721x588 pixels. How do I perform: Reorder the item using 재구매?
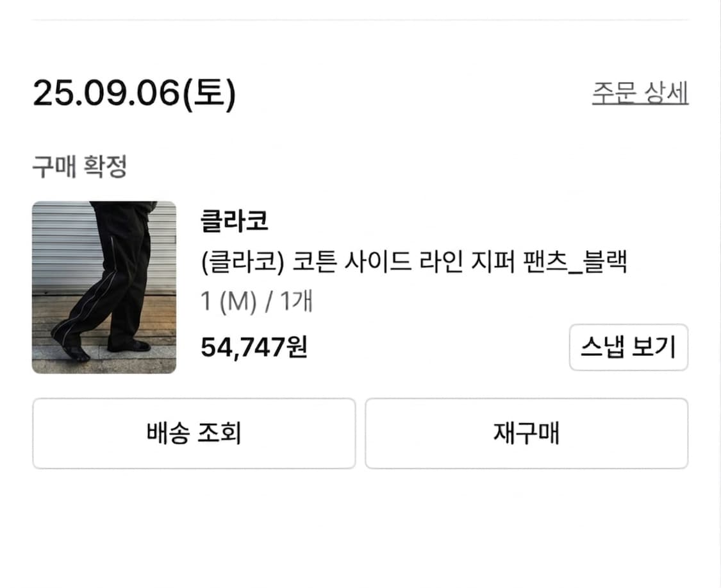(527, 433)
